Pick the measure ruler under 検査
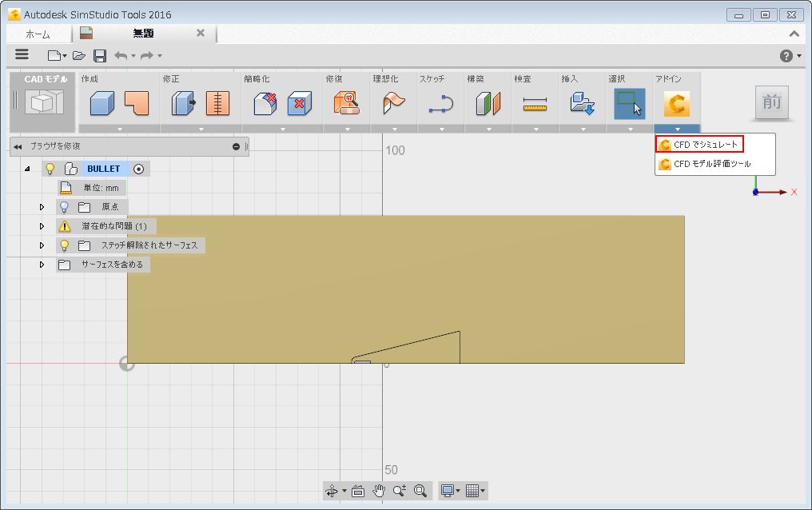This screenshot has width=812, height=510. click(x=535, y=104)
